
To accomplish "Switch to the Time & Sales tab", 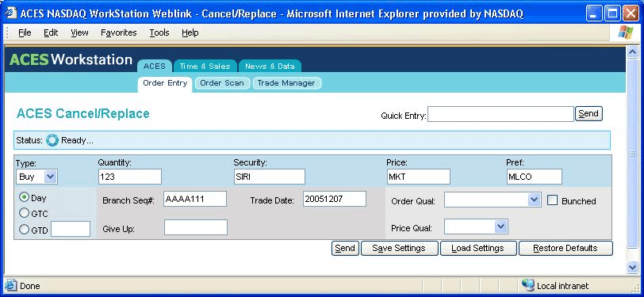I will coord(205,66).
